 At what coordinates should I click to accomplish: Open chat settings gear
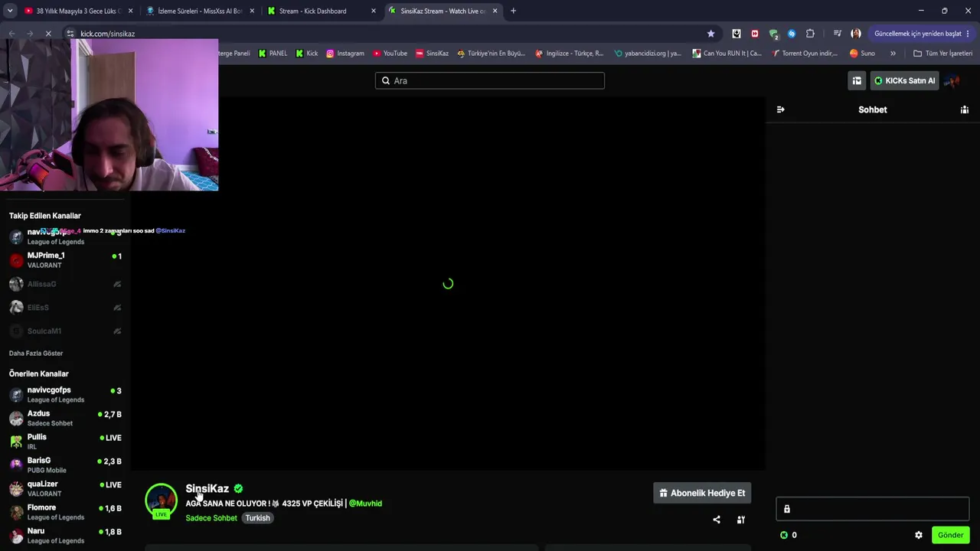point(919,535)
